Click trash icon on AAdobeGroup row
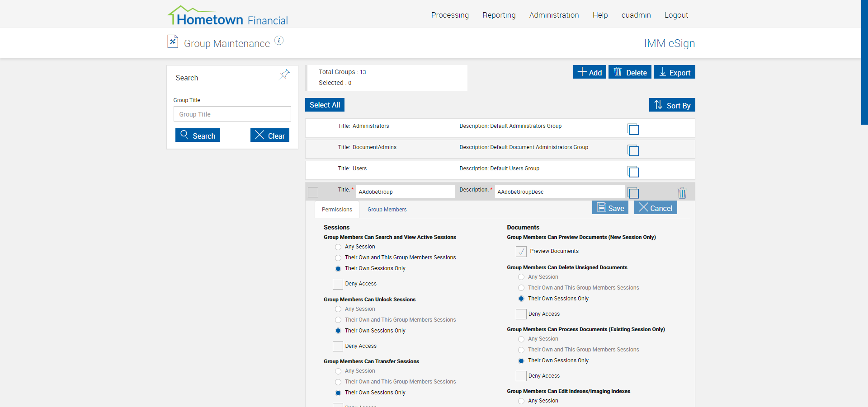This screenshot has width=868, height=407. pos(682,193)
